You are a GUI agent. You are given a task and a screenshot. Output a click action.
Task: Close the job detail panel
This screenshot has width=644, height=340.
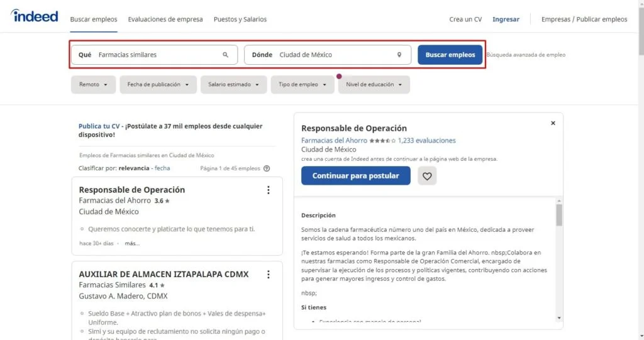(x=553, y=123)
